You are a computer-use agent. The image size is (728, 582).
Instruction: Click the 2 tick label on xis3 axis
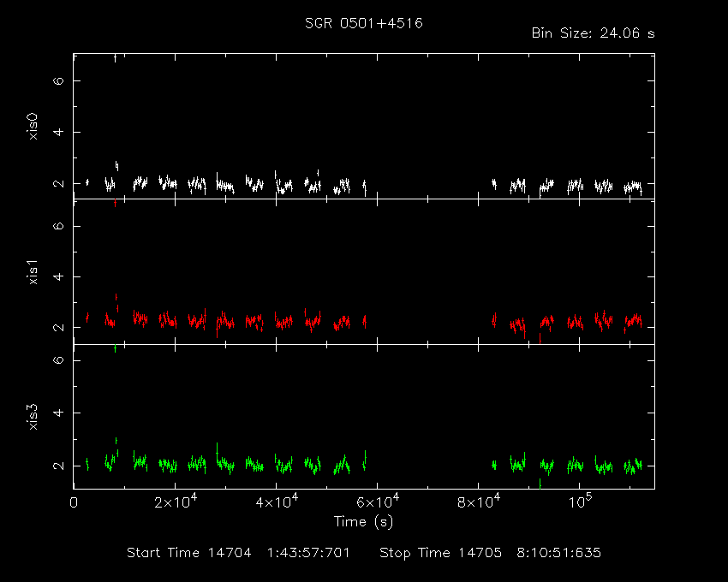click(x=58, y=466)
